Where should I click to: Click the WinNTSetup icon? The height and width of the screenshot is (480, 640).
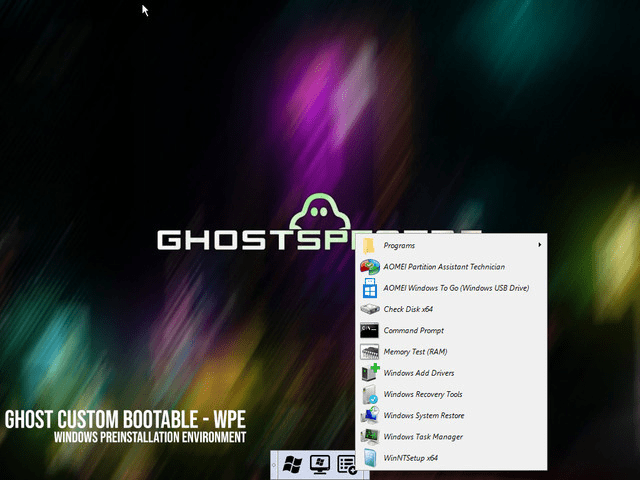[x=370, y=458]
